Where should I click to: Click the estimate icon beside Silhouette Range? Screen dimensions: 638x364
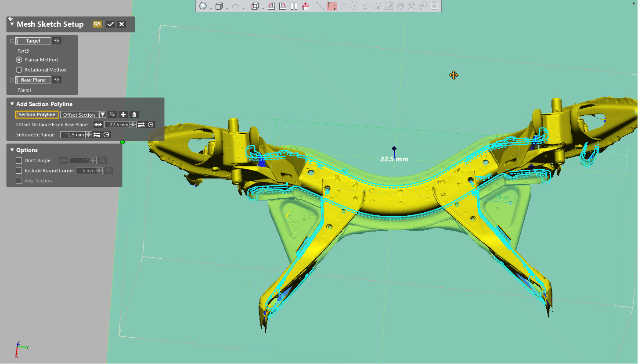click(106, 135)
